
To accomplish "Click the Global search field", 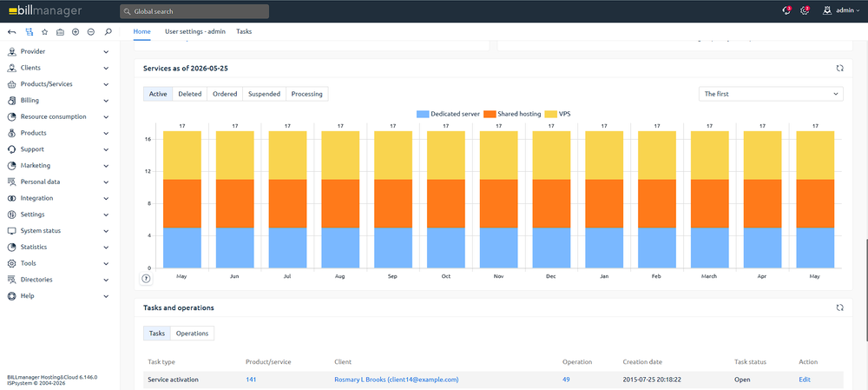I will coord(194,11).
